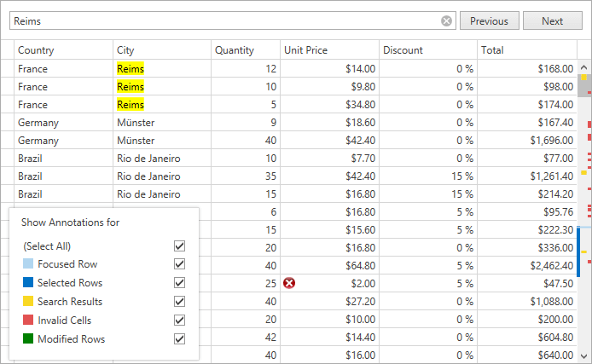Click the Modified Rows green swatch

click(28, 339)
